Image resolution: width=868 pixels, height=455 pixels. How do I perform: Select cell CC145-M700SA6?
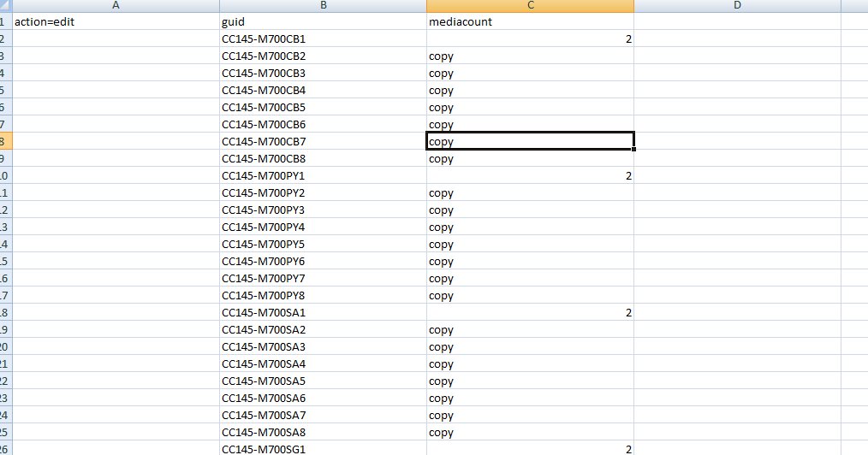click(x=324, y=398)
